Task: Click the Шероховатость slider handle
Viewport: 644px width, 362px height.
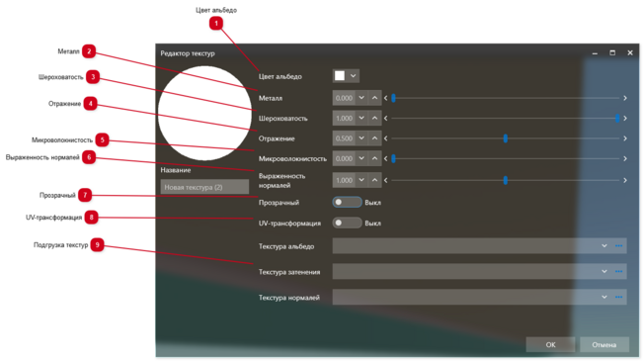Action: click(617, 118)
